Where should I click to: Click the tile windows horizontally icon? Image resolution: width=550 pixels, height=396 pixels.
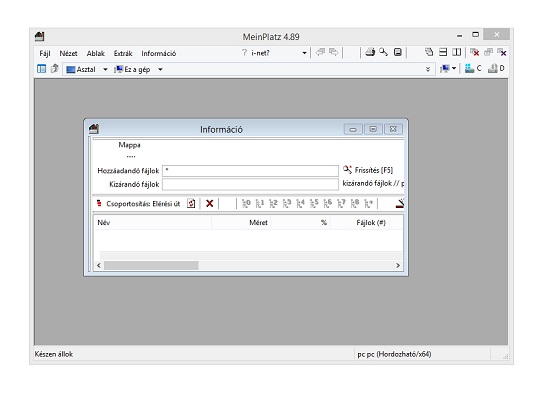[x=443, y=52]
